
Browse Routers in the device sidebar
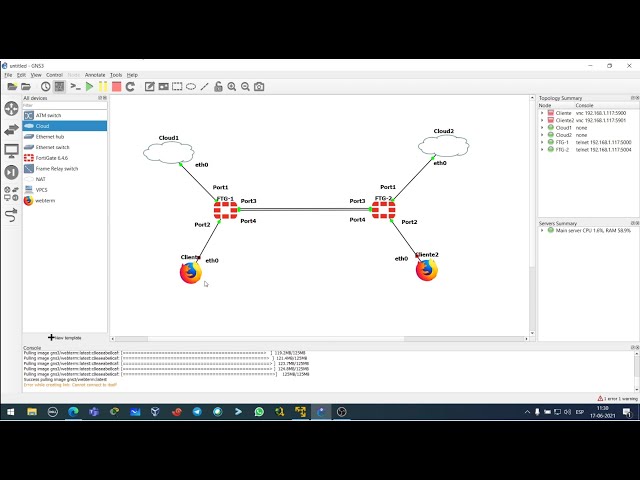[11, 109]
